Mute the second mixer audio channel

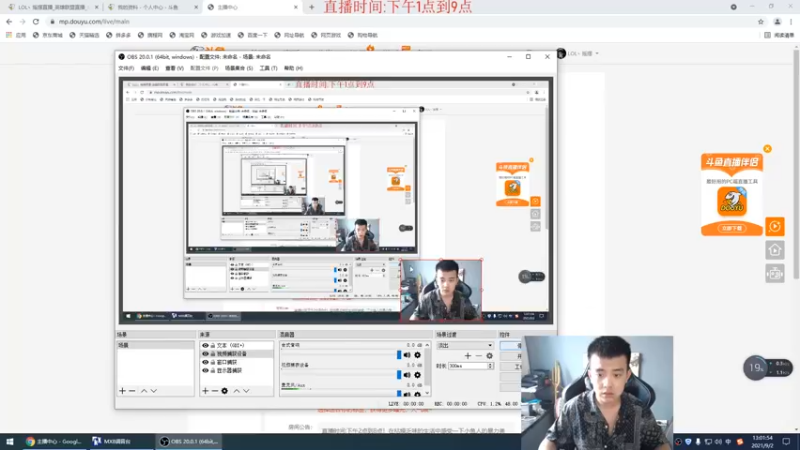407,375
